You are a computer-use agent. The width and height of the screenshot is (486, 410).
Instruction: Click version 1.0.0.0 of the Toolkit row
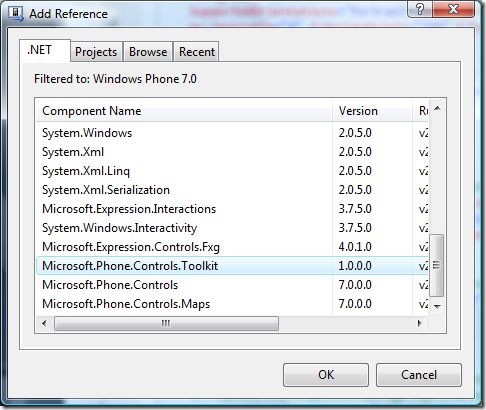point(355,266)
